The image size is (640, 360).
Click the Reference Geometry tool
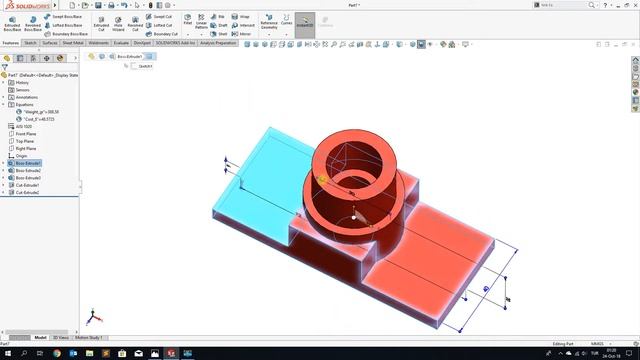click(269, 22)
